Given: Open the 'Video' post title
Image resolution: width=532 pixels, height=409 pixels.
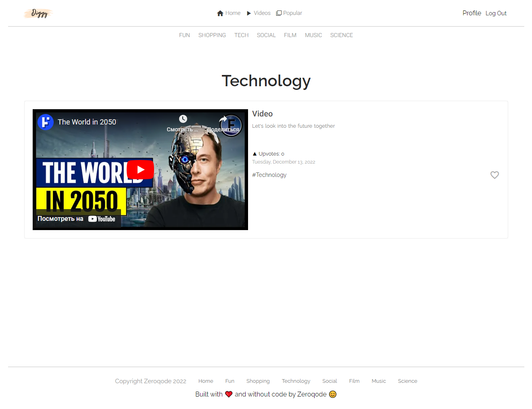Looking at the screenshot, I should click(x=262, y=114).
